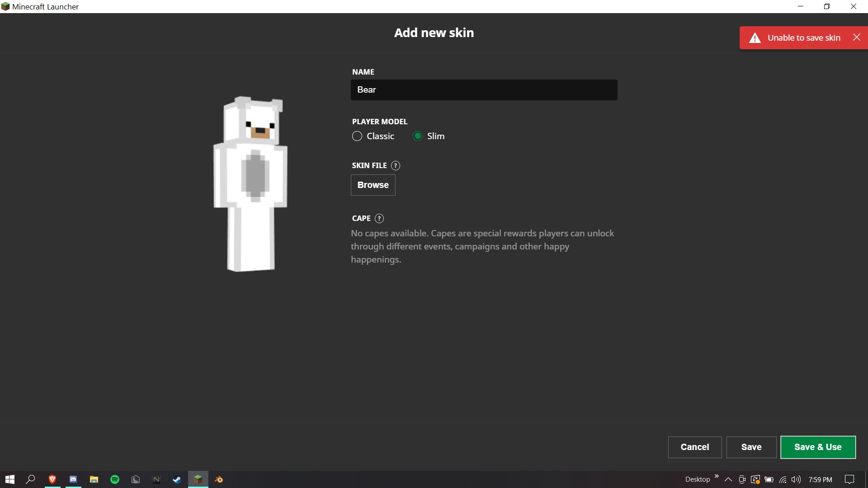Expand hidden system tray icons chevron

click(x=728, y=479)
